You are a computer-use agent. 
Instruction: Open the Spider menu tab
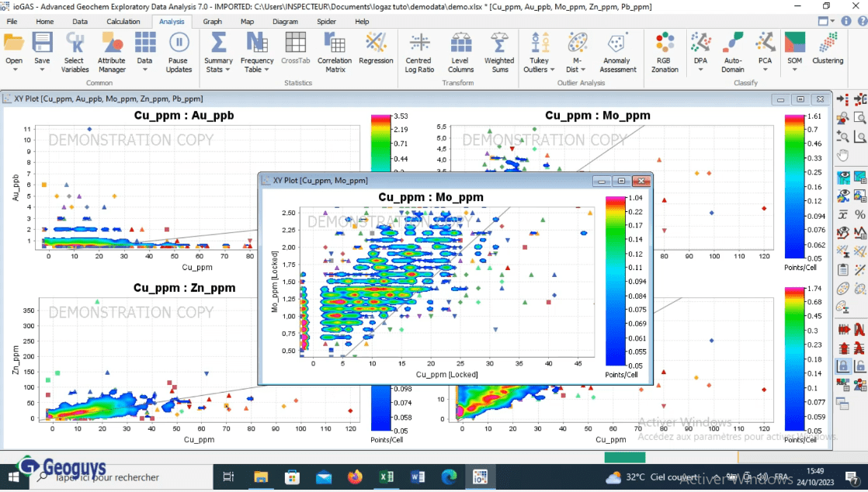(x=326, y=22)
